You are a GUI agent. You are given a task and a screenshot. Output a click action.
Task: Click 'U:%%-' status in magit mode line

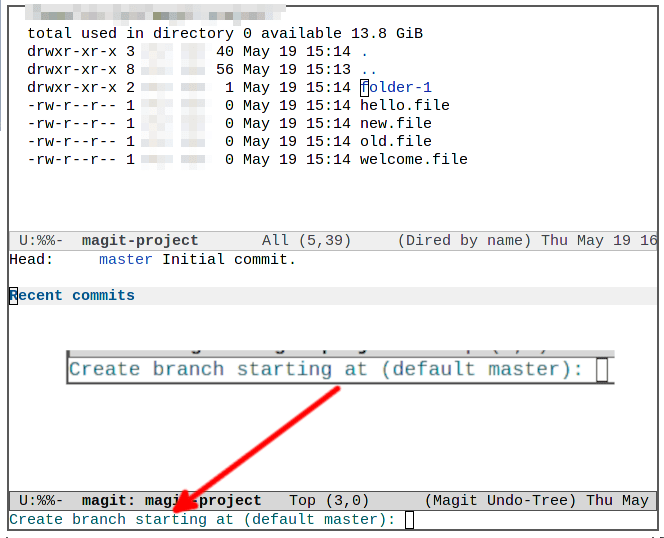click(x=41, y=501)
